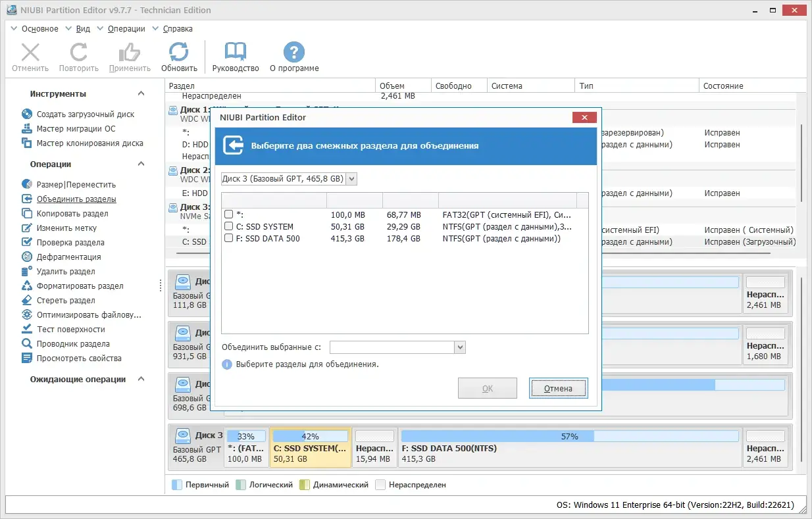Screen dimensions: 812x519
Task: Click the info icon near Выберите разделы
Action: pos(227,364)
